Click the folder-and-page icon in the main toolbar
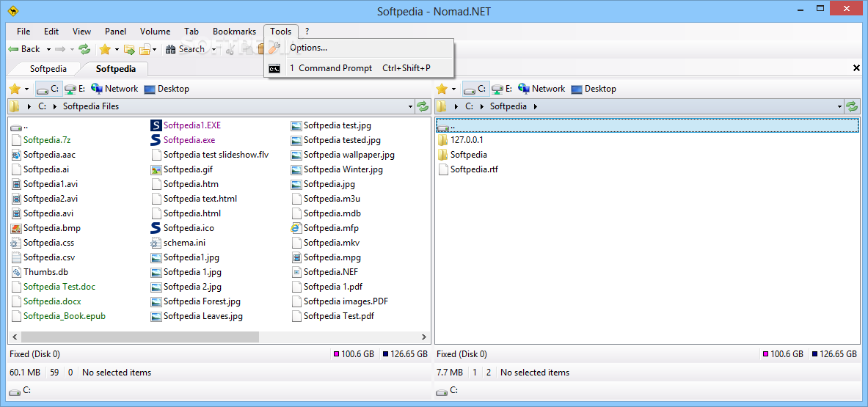 tap(145, 49)
